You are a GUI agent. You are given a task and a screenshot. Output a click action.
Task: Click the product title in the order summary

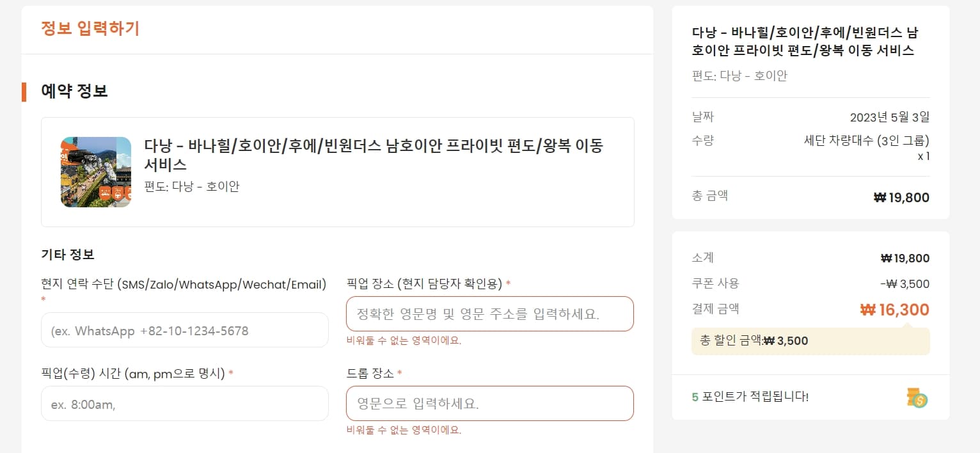805,42
